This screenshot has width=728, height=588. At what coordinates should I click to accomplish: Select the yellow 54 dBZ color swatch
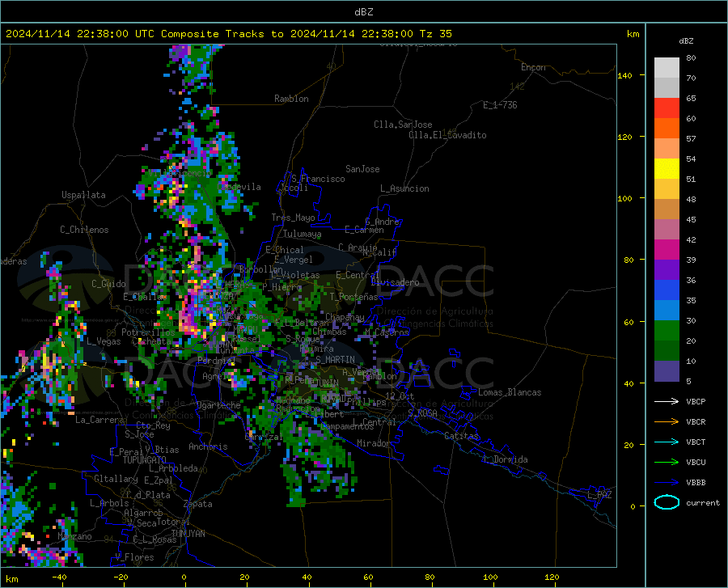click(x=667, y=169)
